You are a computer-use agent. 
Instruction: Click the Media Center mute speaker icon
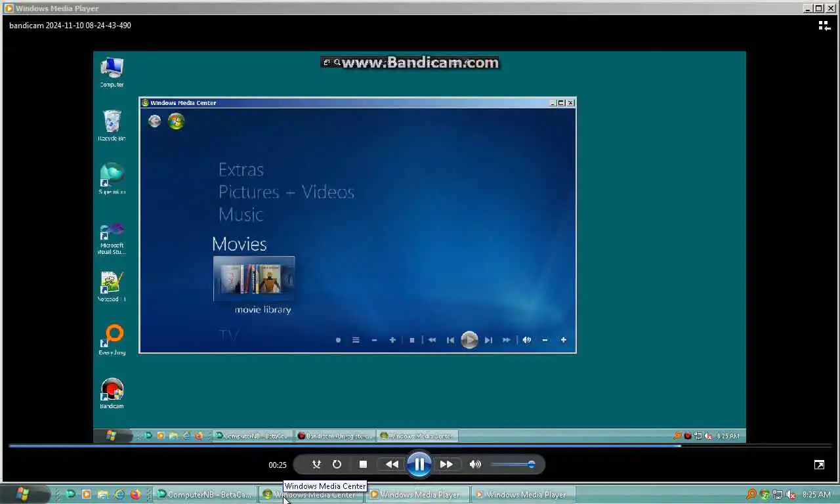(x=526, y=340)
